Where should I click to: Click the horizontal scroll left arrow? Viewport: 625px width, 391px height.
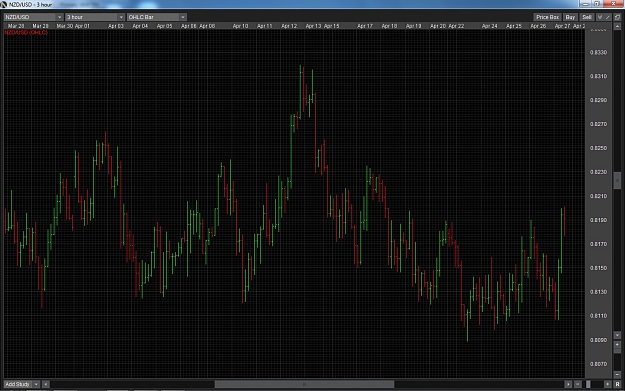[x=45, y=384]
